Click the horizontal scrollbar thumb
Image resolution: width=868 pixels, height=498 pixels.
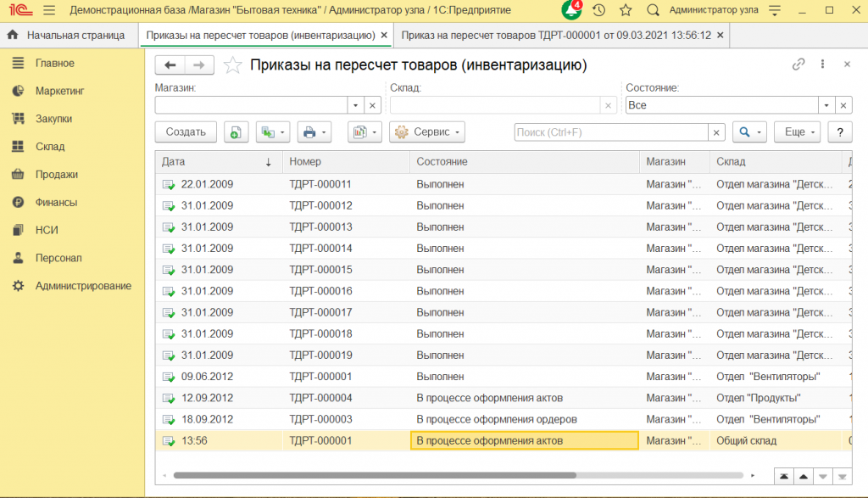click(375, 475)
